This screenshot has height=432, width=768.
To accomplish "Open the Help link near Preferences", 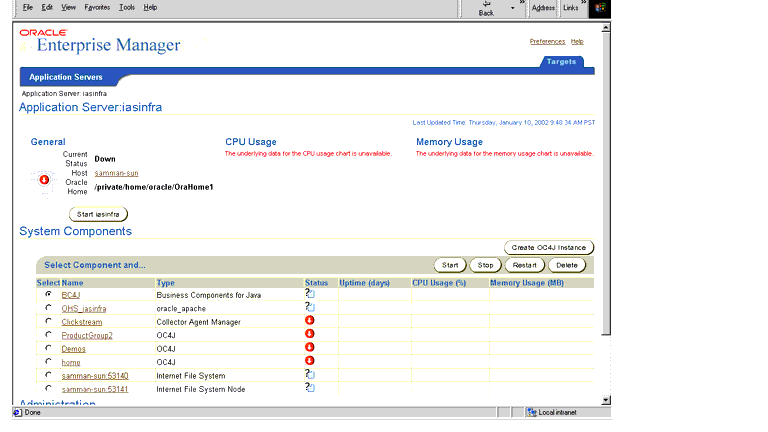I will tap(577, 42).
